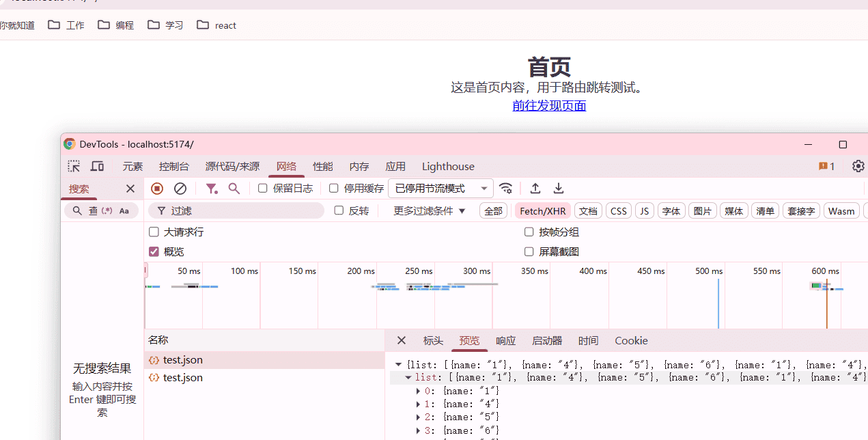Stop recording network log
Image resolution: width=868 pixels, height=440 pixels.
tap(156, 188)
